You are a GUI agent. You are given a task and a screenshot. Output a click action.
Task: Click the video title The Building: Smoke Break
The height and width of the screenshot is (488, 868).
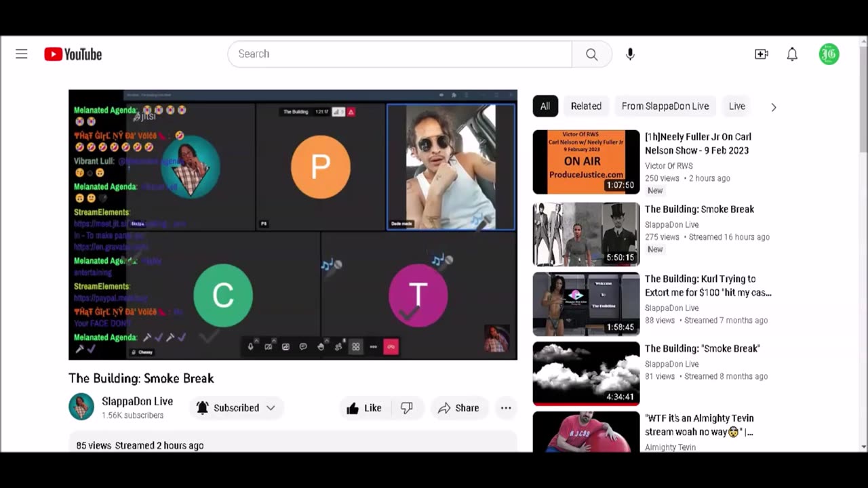pyautogui.click(x=141, y=378)
